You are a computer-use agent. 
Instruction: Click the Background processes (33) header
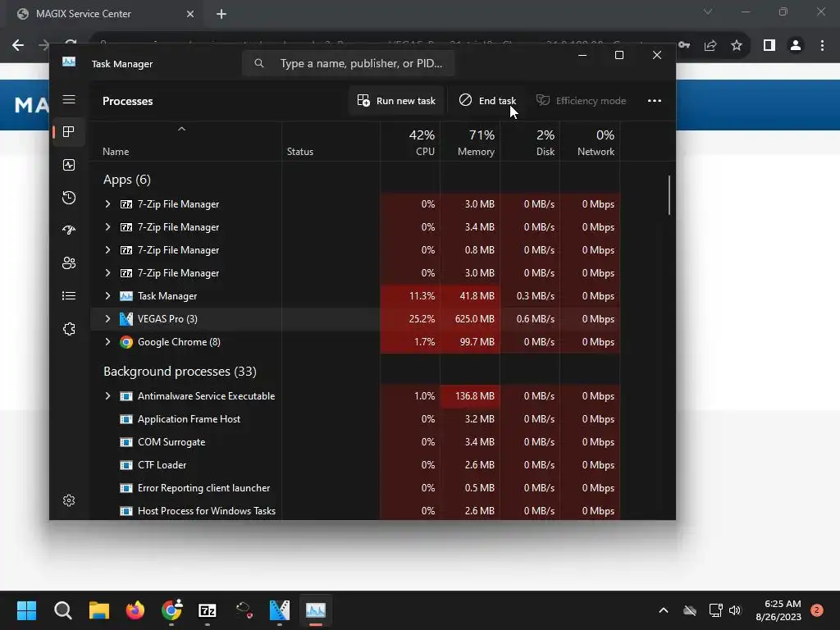point(180,372)
